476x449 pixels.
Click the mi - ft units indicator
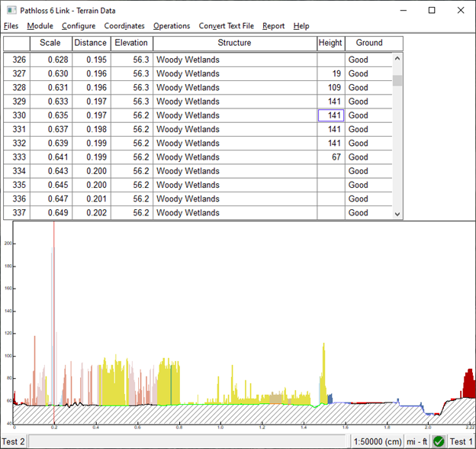pos(416,441)
